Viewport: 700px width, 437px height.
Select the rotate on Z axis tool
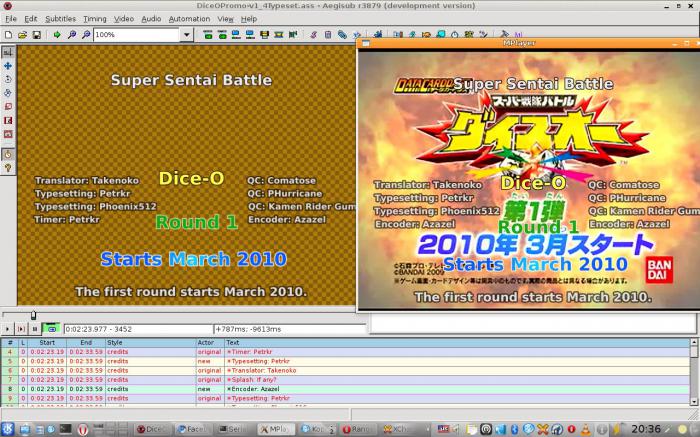click(x=8, y=79)
